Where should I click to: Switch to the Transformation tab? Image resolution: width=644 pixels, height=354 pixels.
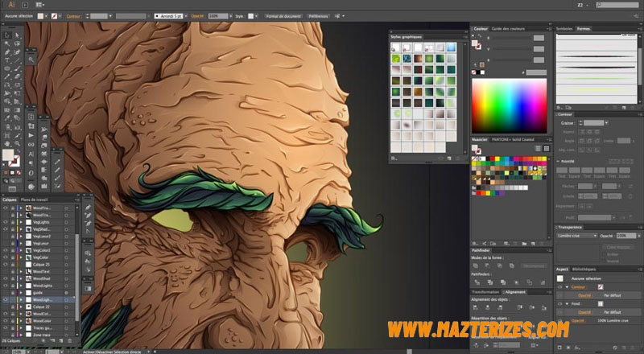(x=485, y=292)
